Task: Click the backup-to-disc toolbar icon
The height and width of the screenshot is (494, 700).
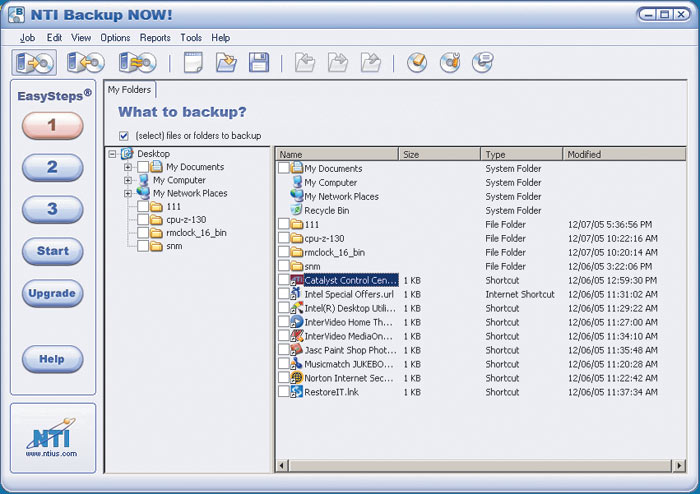Action: pyautogui.click(x=34, y=63)
